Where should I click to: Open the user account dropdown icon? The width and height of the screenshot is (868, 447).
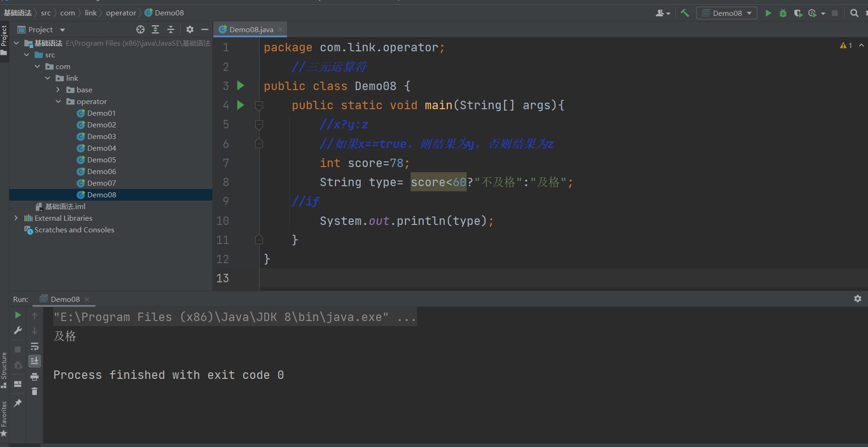point(663,13)
